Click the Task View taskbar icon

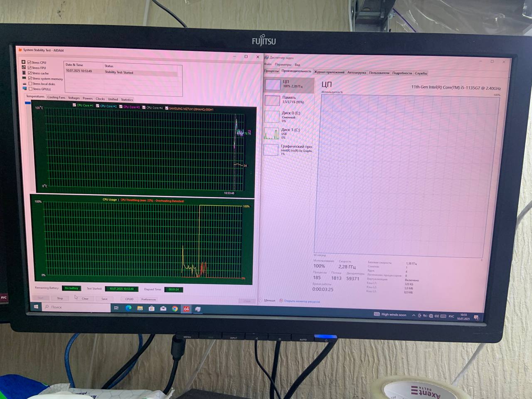coord(116,308)
